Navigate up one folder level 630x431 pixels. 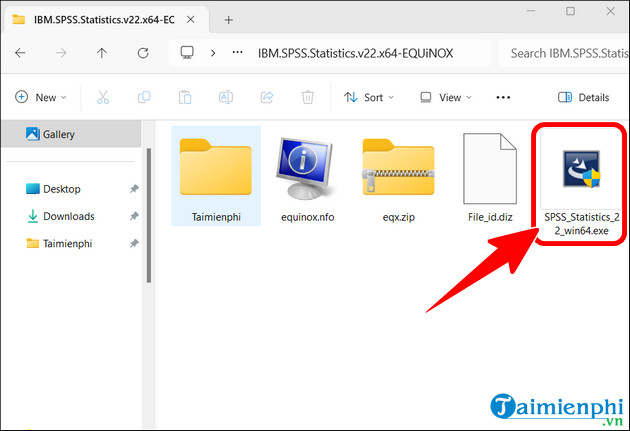coord(102,53)
